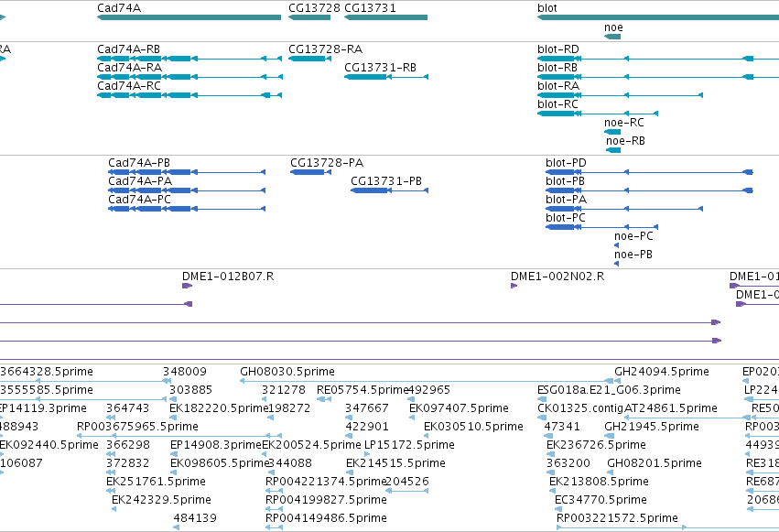The image size is (779, 532).
Task: Click EST GH08030.5prime
Action: point(287,372)
